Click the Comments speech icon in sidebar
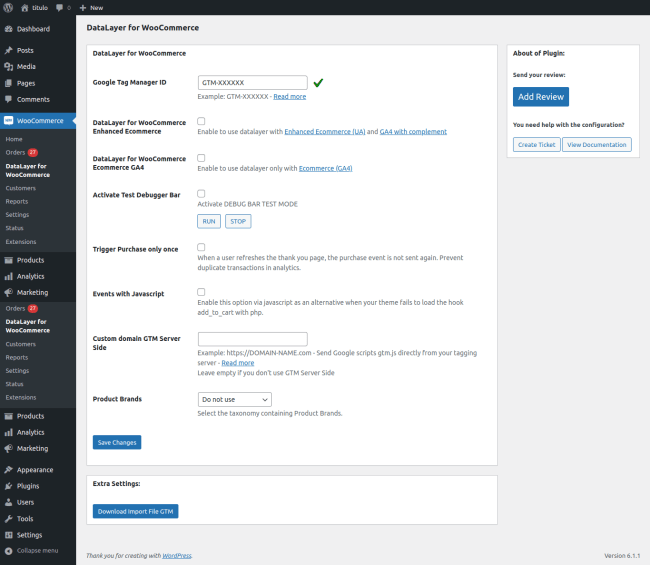 (8, 99)
